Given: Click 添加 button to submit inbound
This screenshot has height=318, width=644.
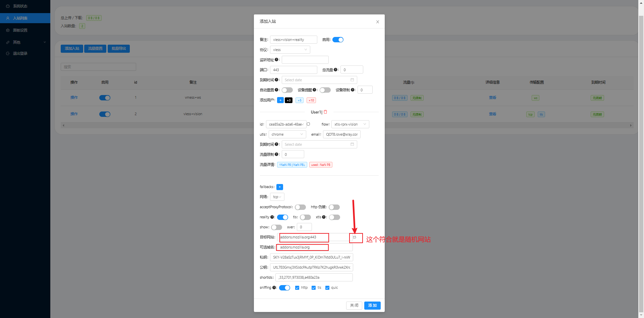Looking at the screenshot, I should coord(372,306).
